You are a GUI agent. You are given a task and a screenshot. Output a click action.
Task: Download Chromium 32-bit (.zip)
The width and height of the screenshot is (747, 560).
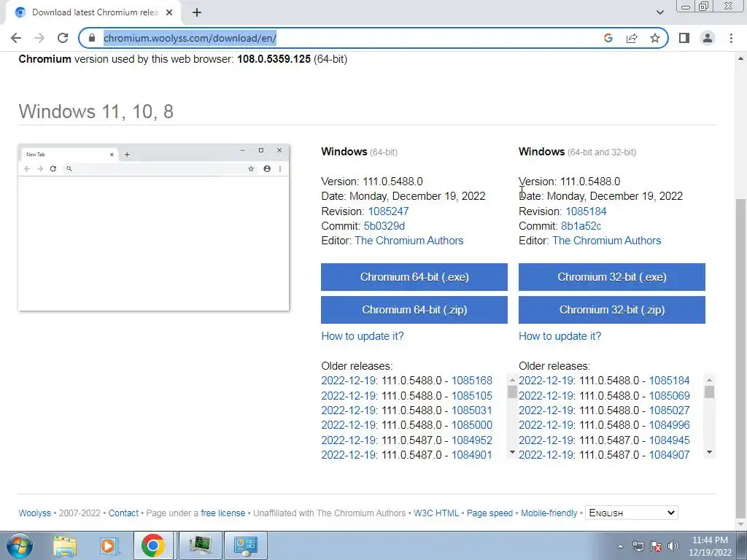(612, 310)
